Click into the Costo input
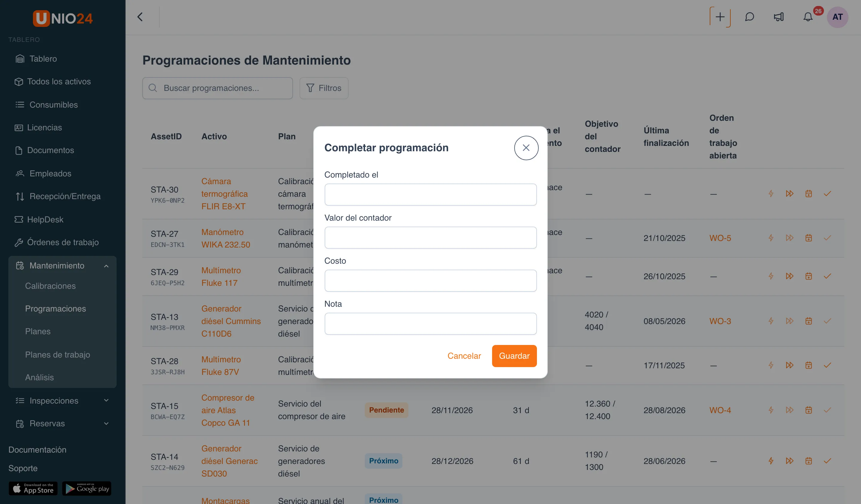861x504 pixels. point(430,280)
